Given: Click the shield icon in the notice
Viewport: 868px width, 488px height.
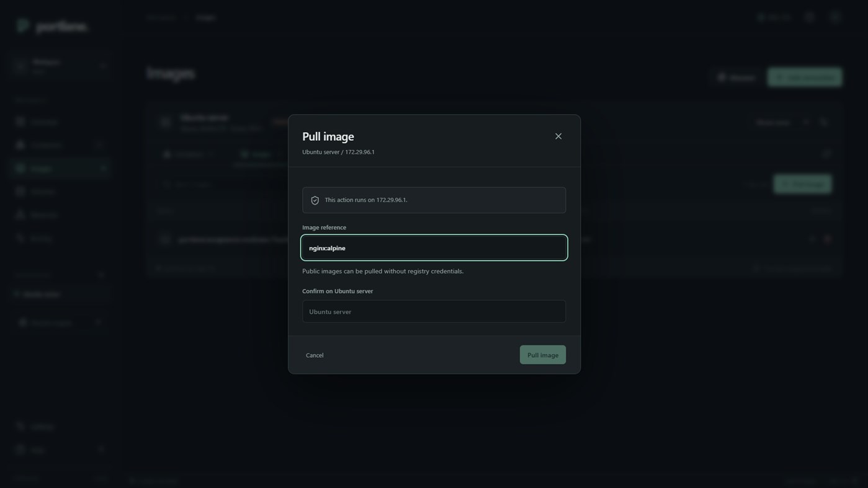Looking at the screenshot, I should pyautogui.click(x=315, y=200).
